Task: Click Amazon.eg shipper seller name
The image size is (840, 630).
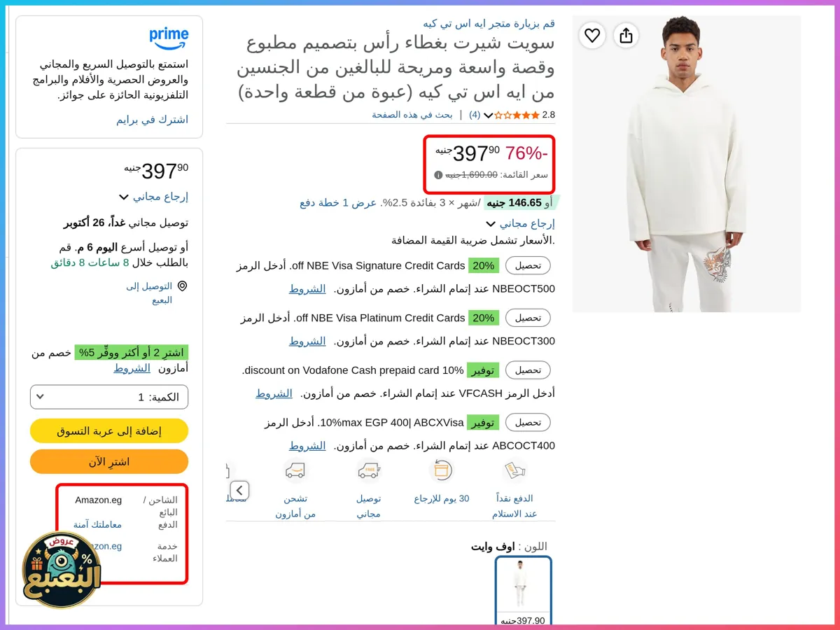Action: [x=99, y=500]
